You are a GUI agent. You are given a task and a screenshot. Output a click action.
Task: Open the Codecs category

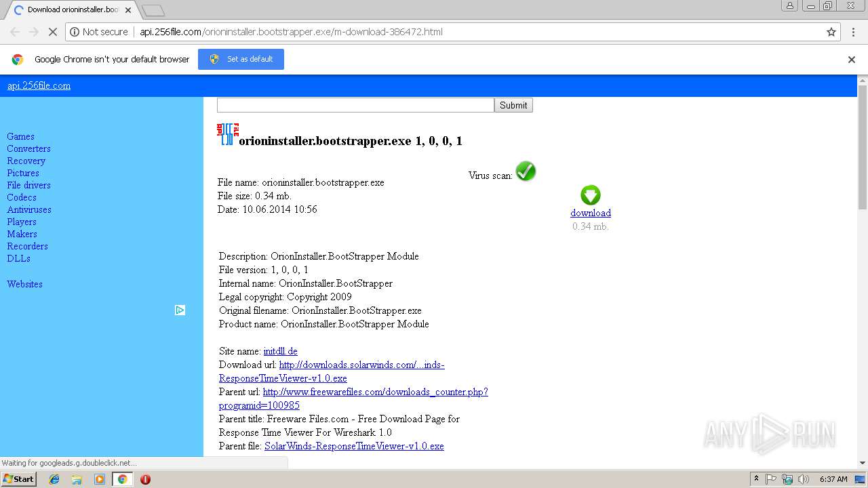click(22, 197)
